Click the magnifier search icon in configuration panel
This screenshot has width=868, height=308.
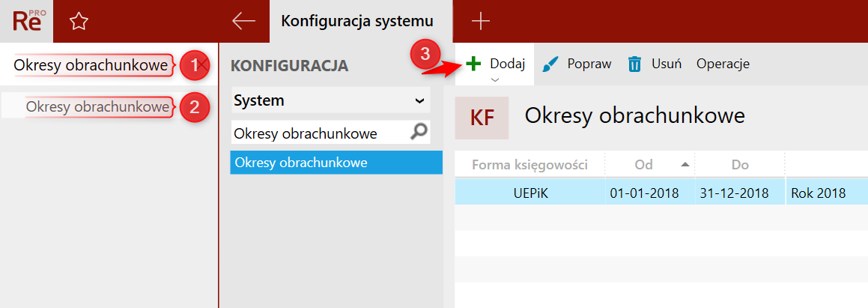pos(419,133)
